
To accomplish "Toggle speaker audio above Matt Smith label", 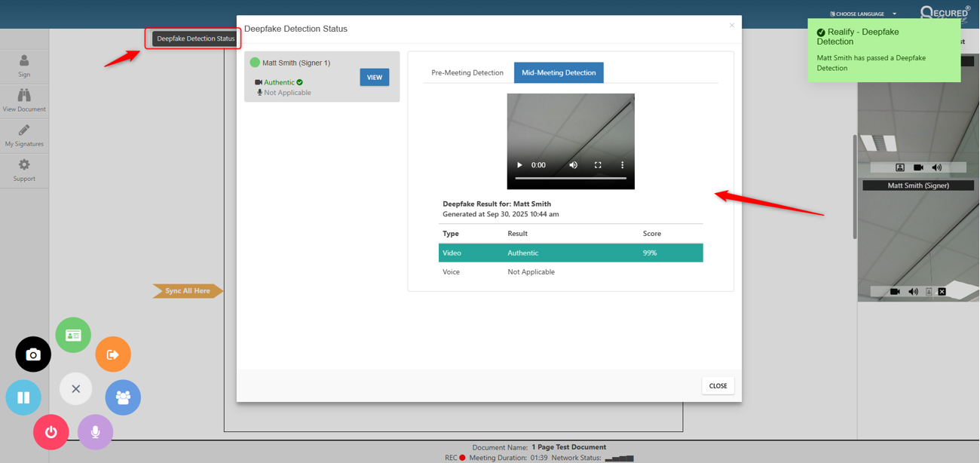I will (x=937, y=167).
